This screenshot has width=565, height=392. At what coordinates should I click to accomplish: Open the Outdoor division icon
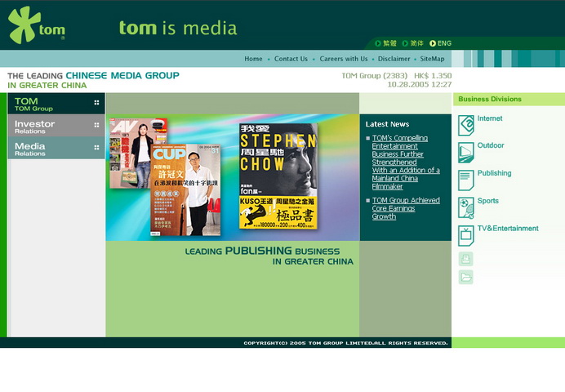pos(466,153)
